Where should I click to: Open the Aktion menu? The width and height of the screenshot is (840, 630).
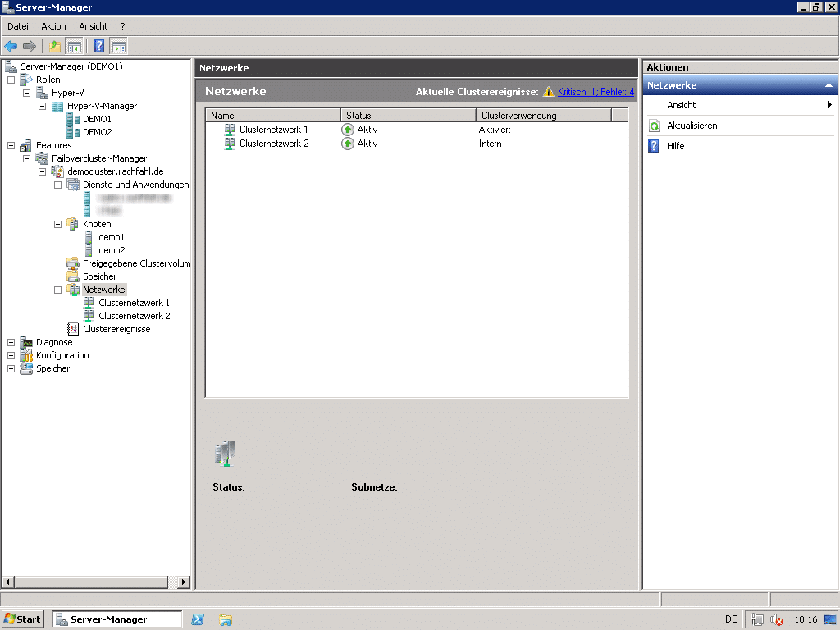click(53, 26)
